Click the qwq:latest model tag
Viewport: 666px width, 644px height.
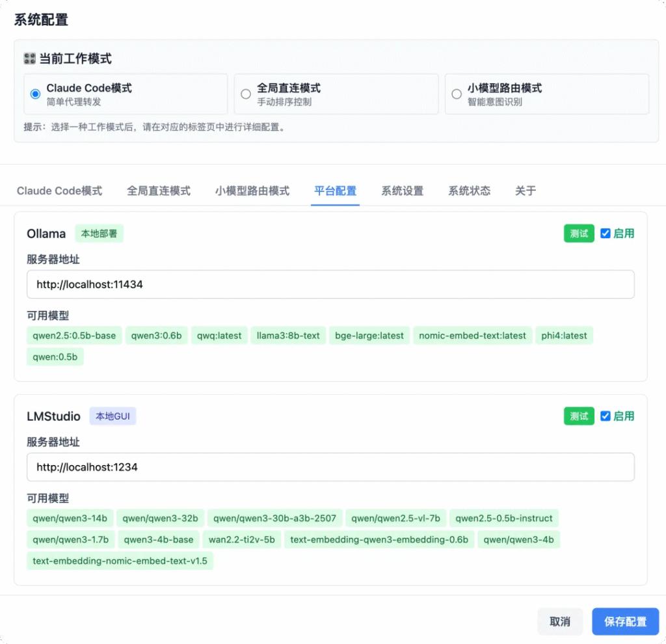pos(219,335)
